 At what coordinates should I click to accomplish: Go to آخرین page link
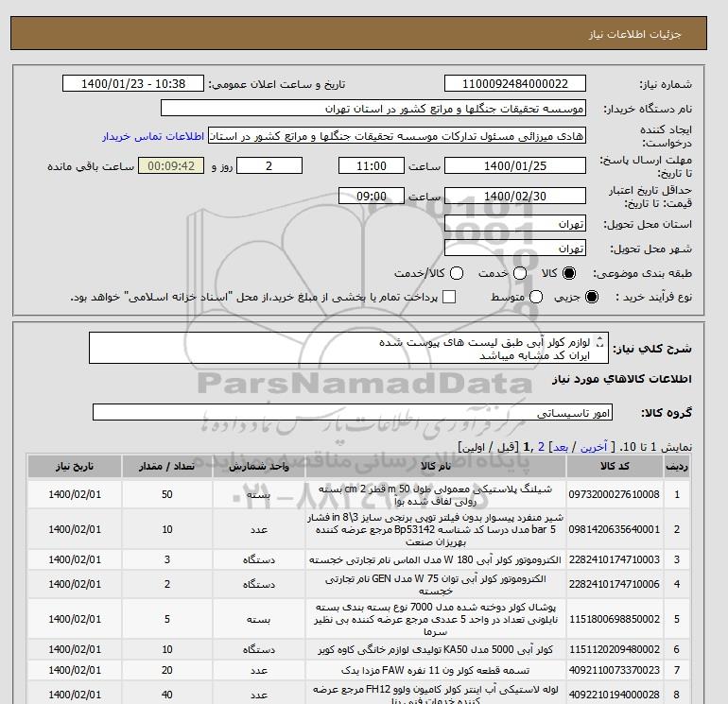pyautogui.click(x=594, y=447)
